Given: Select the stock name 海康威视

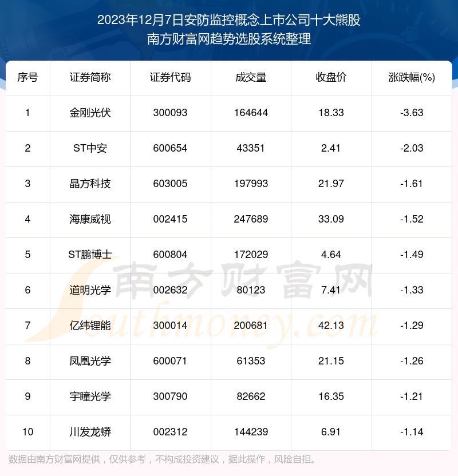Looking at the screenshot, I should point(90,219).
